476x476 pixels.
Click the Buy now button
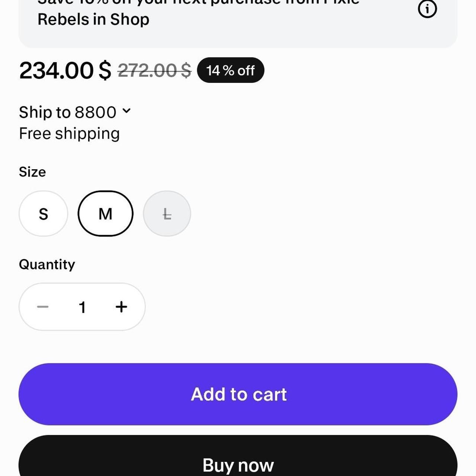(238, 456)
